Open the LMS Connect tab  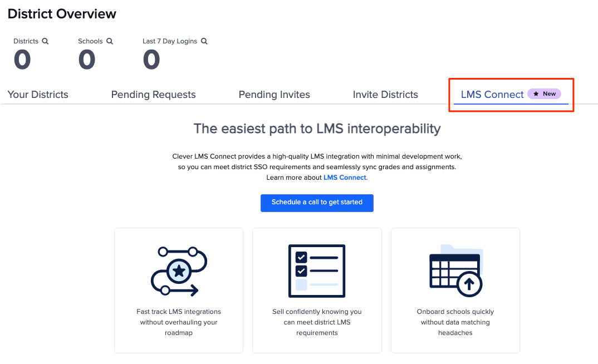pos(492,94)
